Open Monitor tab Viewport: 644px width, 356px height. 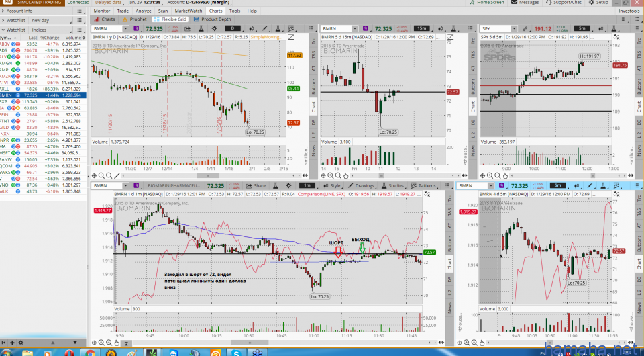click(102, 11)
